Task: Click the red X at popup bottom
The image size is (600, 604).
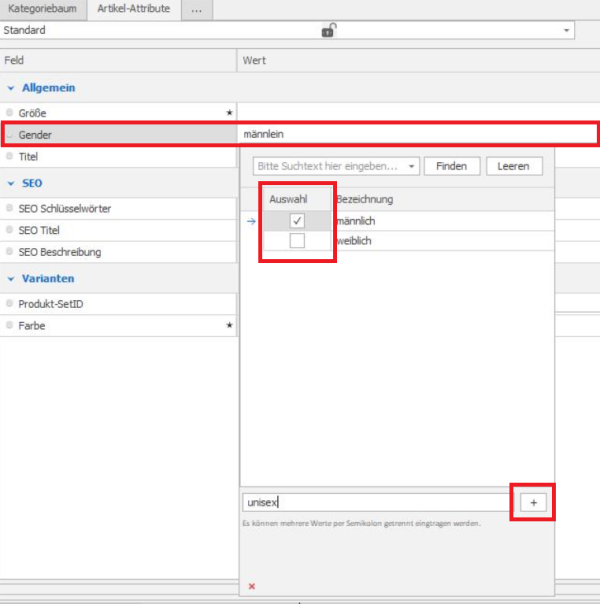Action: 251,586
